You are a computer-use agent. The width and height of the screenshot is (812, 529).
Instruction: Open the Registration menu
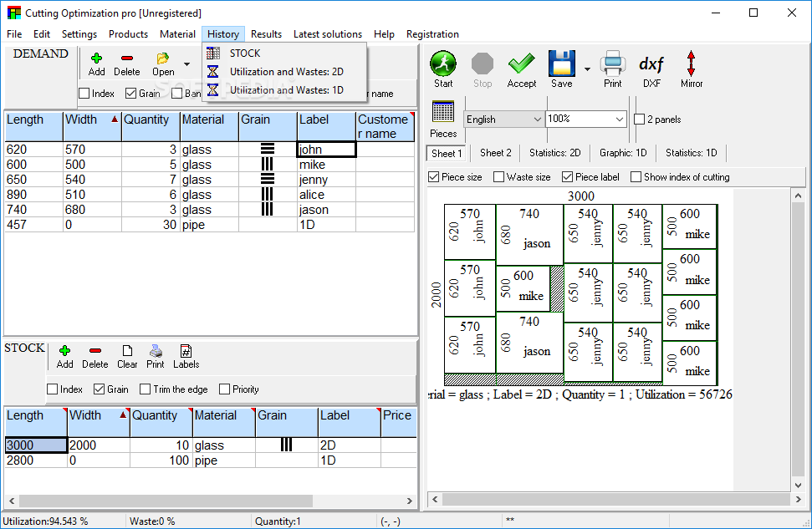pos(432,34)
